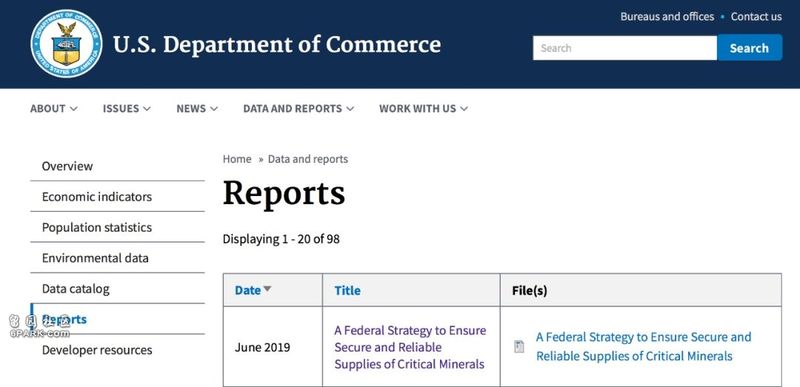
Task: Click the Department of Commerce seal logo
Action: click(66, 44)
